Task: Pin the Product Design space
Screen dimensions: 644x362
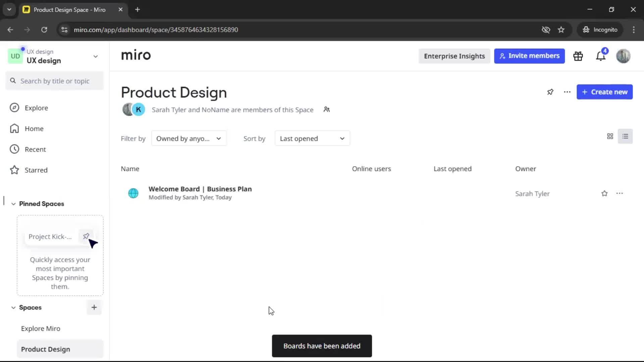Action: click(x=550, y=92)
